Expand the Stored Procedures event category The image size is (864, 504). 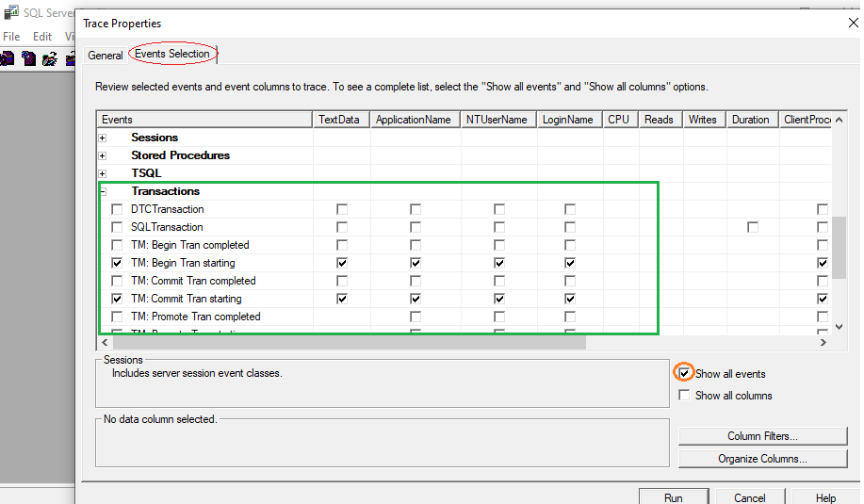[103, 155]
